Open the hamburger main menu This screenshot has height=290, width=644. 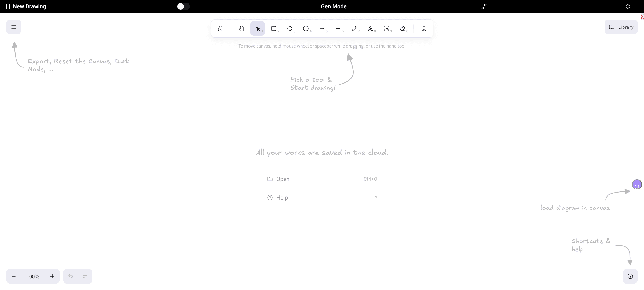coord(14,27)
